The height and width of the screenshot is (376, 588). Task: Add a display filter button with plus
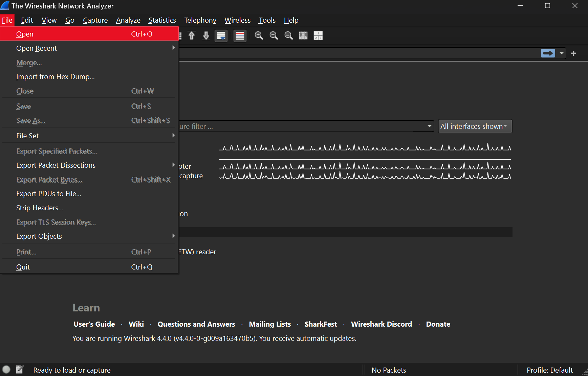pos(573,53)
